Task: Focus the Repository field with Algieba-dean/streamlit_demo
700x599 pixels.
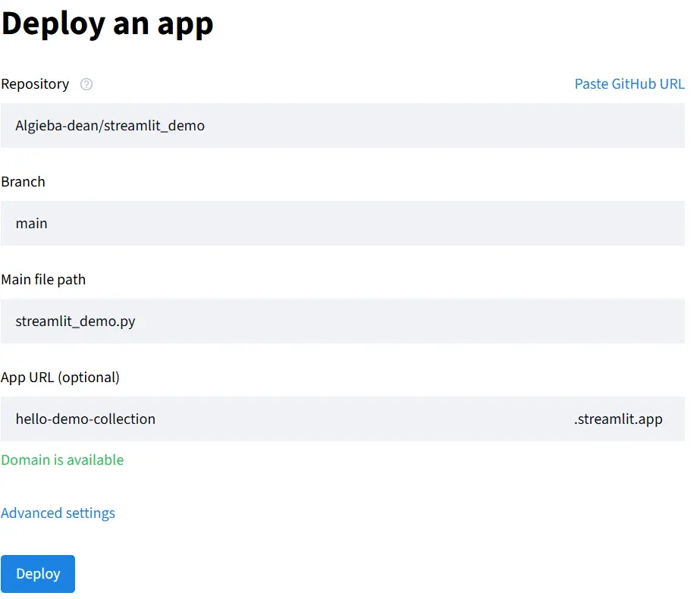Action: [342, 125]
